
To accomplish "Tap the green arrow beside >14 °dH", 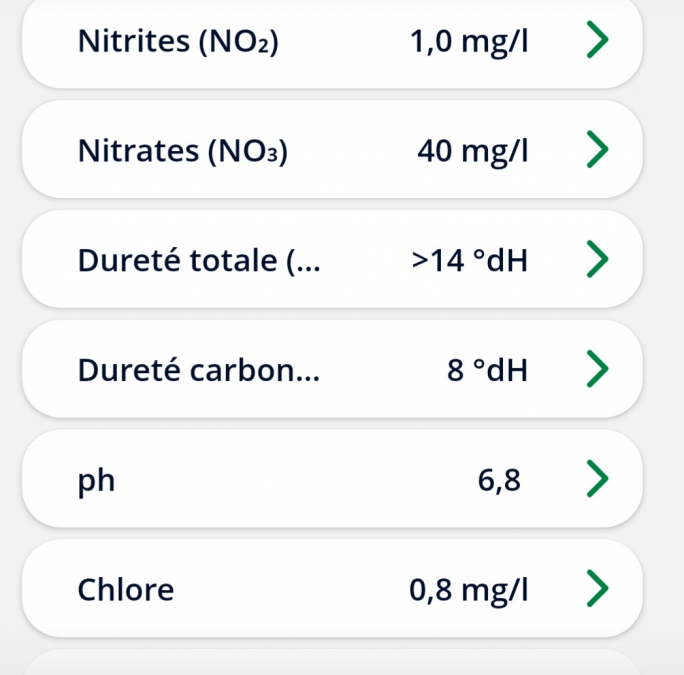I will pos(597,259).
